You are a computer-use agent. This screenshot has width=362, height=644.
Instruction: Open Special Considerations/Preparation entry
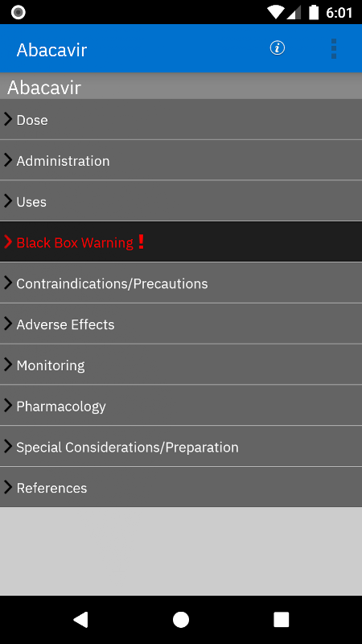click(181, 447)
